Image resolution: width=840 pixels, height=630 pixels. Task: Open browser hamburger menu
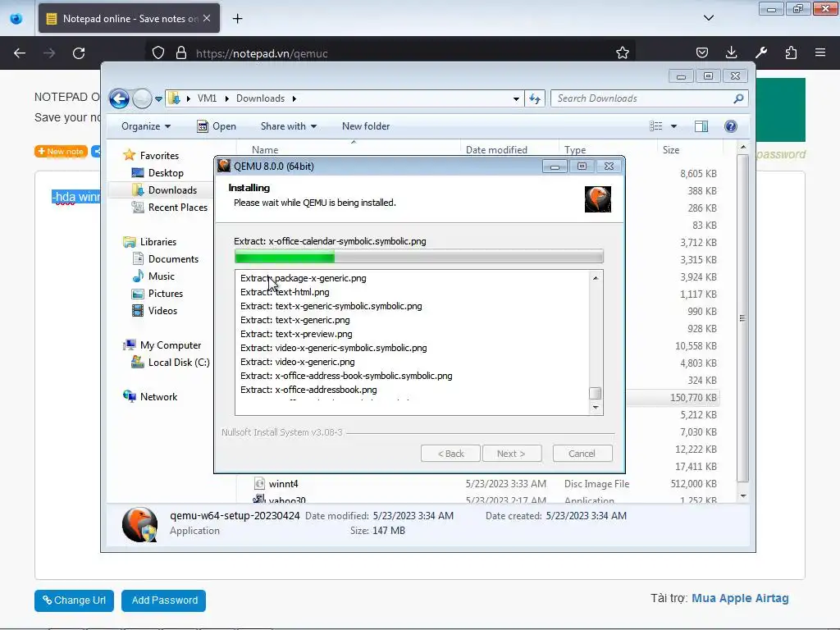820,52
